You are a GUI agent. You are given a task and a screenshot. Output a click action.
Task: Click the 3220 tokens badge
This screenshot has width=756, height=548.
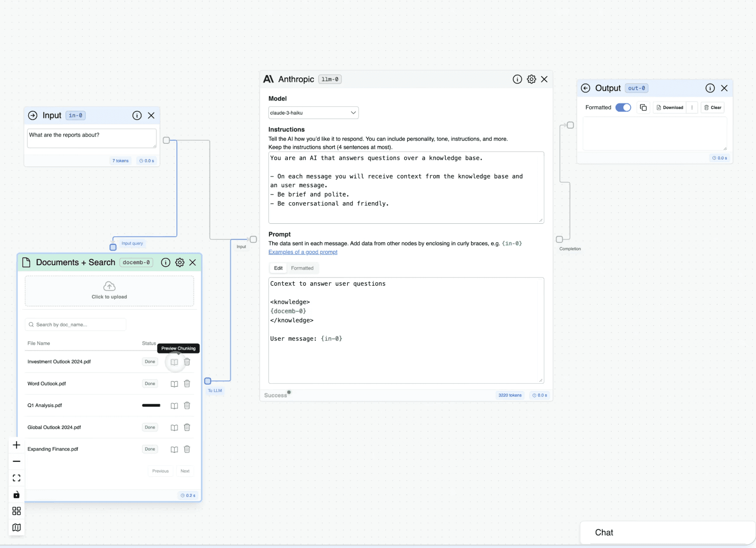click(x=510, y=395)
